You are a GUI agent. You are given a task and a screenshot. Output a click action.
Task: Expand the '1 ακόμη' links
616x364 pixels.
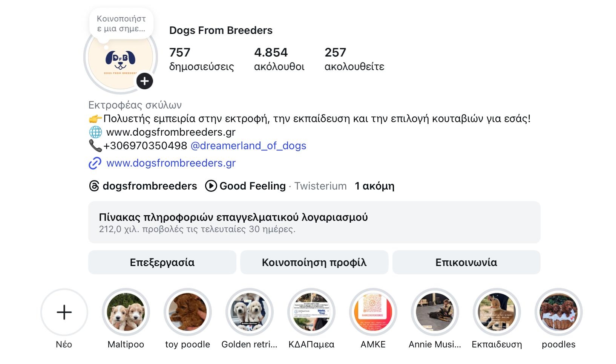tap(374, 186)
